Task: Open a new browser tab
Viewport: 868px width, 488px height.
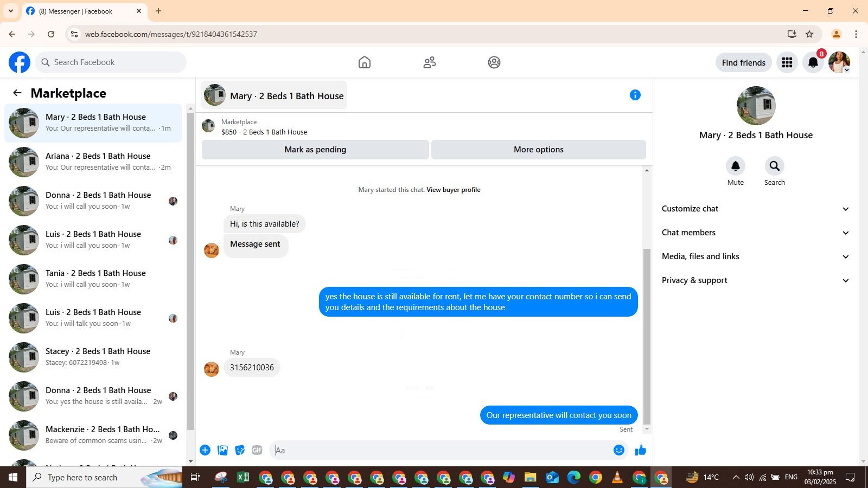Action: tap(158, 11)
